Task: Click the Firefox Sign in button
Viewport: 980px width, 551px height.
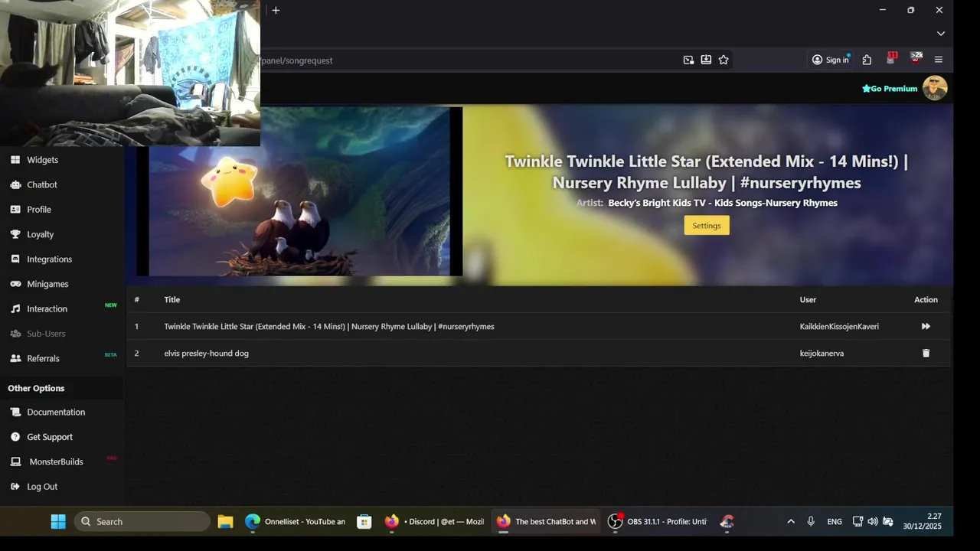Action: pyautogui.click(x=831, y=60)
